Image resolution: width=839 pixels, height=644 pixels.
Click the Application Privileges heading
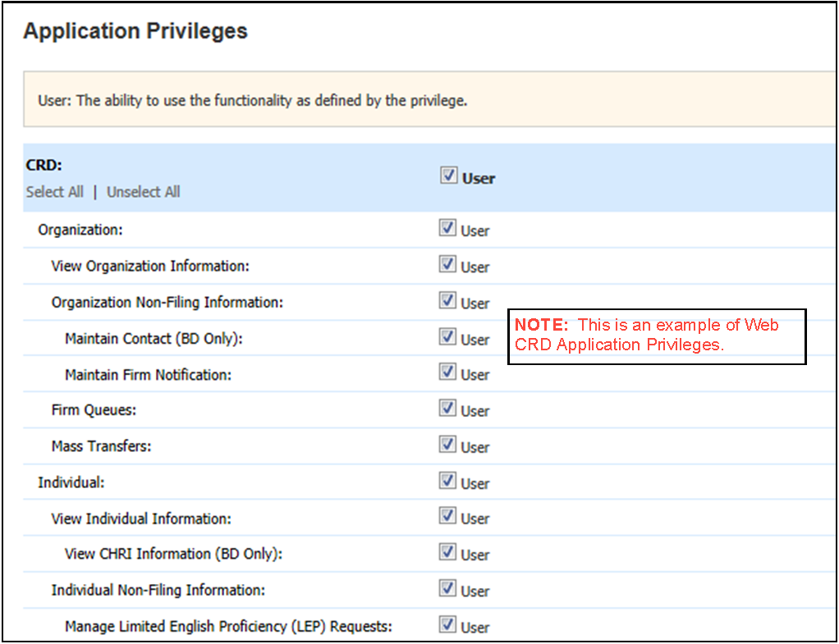135,31
